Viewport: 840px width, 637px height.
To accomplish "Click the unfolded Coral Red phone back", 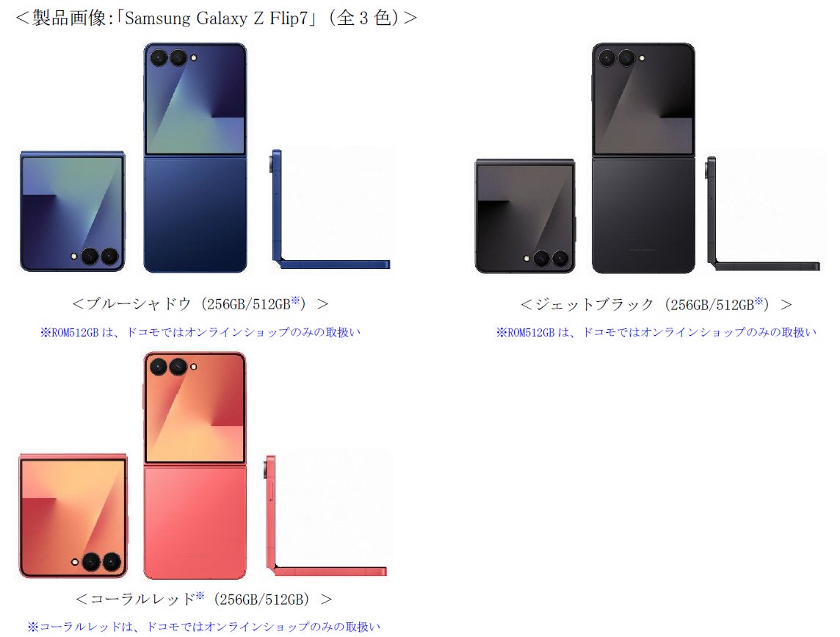I will tap(195, 465).
